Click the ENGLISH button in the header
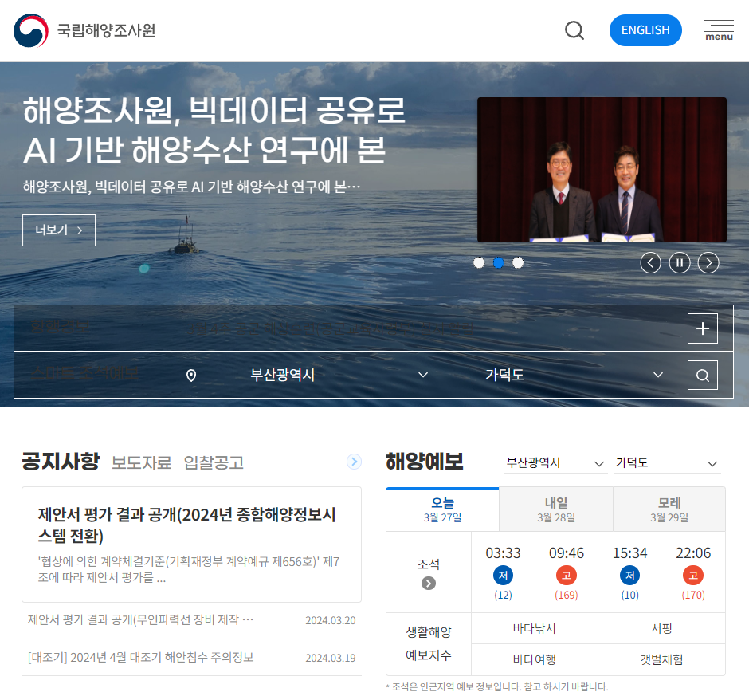 click(645, 30)
